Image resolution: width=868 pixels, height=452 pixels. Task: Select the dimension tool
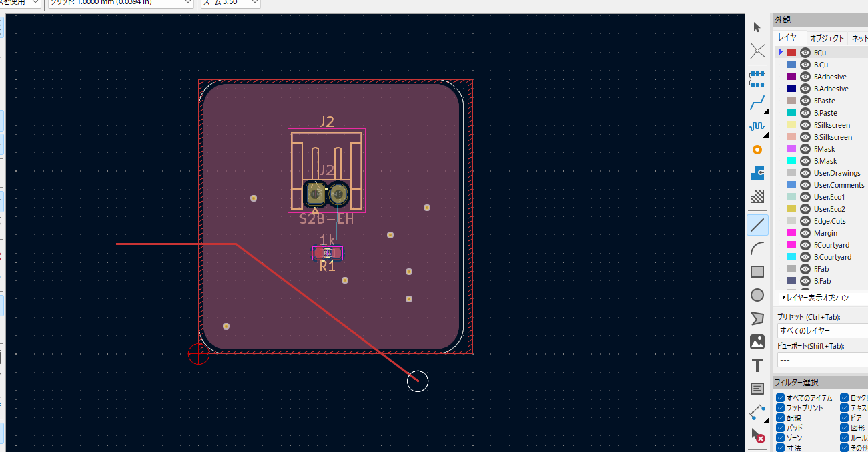[757, 412]
